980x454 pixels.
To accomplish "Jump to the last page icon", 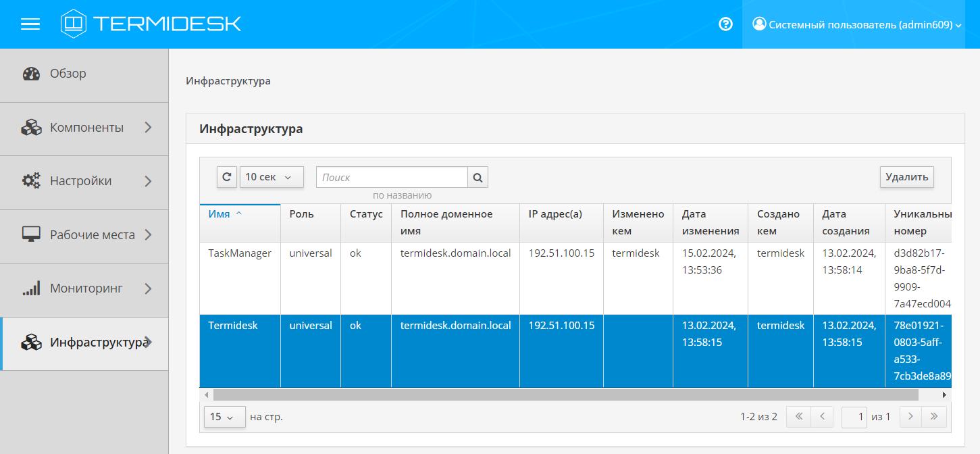I will coord(934,417).
